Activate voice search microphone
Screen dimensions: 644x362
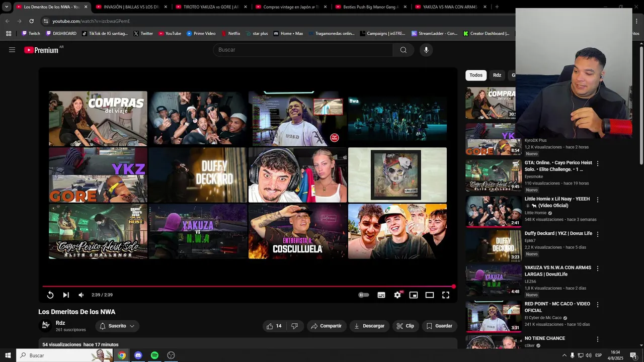coord(426,50)
